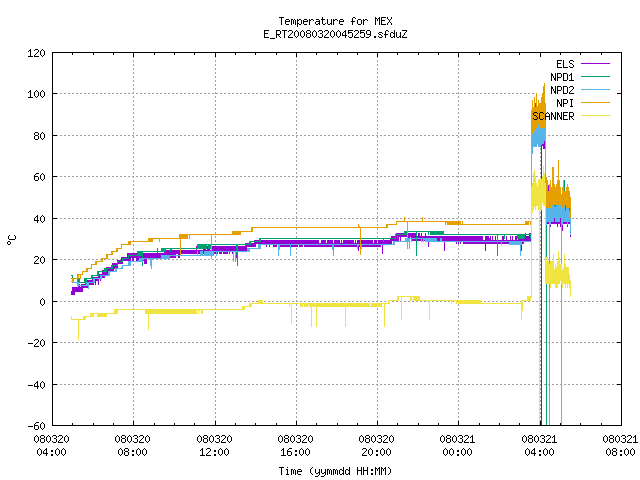This screenshot has width=640, height=480.
Task: Click the x-axis tick label 080320 20:00
Action: coord(377,446)
